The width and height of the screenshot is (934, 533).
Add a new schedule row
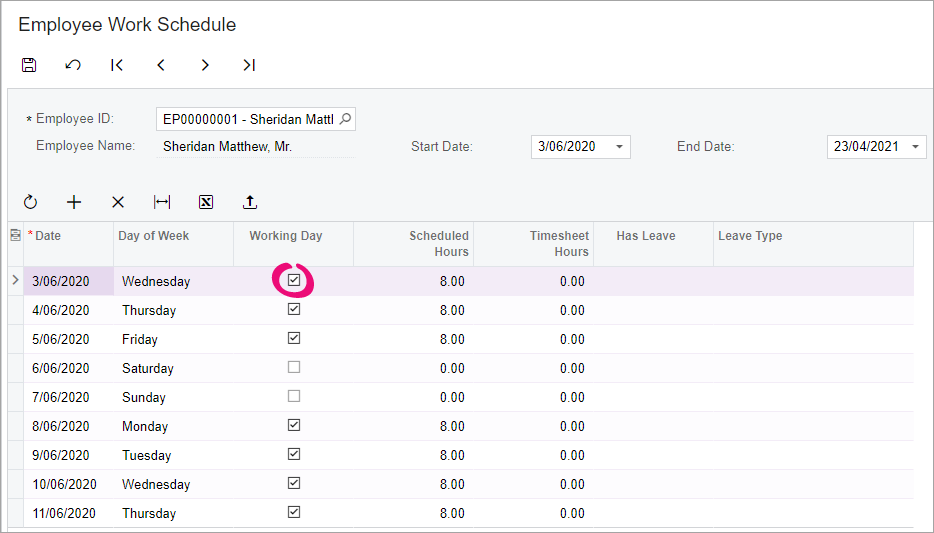coord(74,202)
